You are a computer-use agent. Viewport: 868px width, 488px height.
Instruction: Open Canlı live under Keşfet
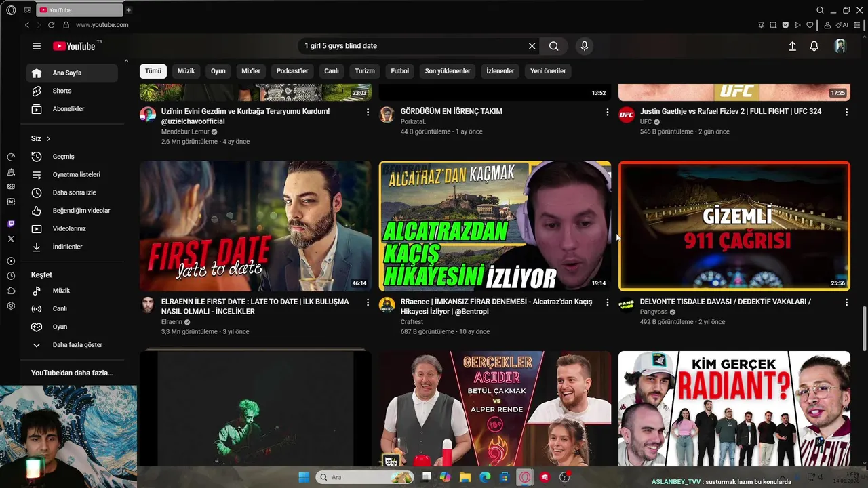(72, 309)
